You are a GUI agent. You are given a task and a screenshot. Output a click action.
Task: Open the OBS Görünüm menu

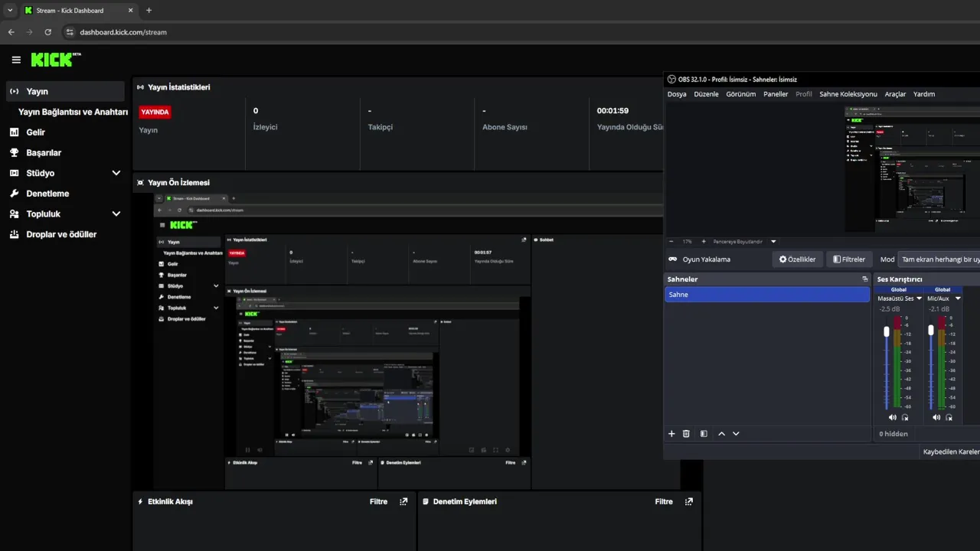pyautogui.click(x=740, y=94)
